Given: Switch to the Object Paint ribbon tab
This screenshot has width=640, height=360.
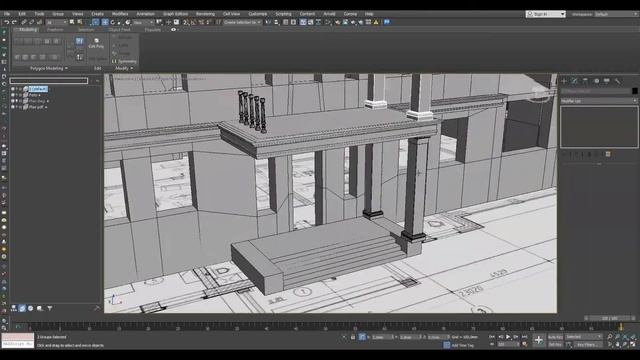Looking at the screenshot, I should point(120,30).
